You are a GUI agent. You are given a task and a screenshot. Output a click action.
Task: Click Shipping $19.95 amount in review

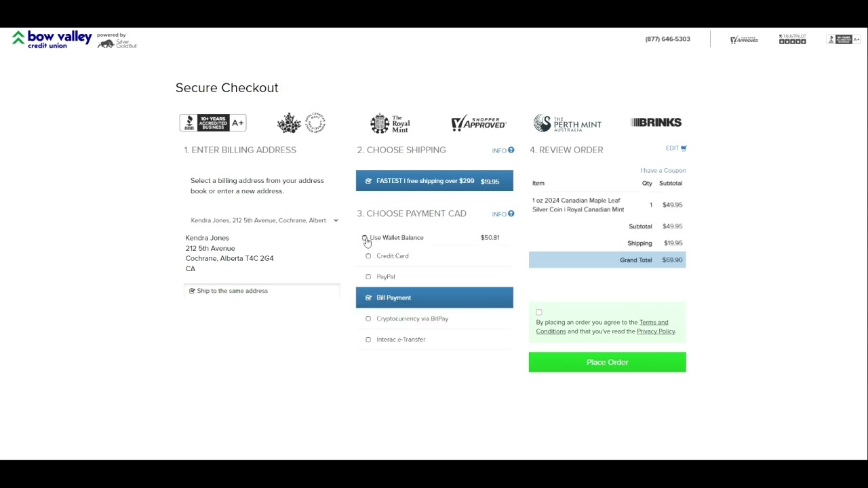click(x=673, y=243)
